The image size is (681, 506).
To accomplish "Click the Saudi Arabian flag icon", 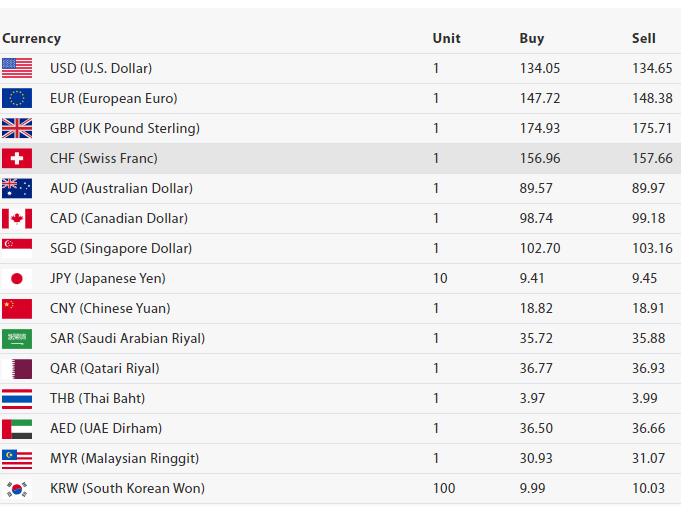I will click(17, 338).
